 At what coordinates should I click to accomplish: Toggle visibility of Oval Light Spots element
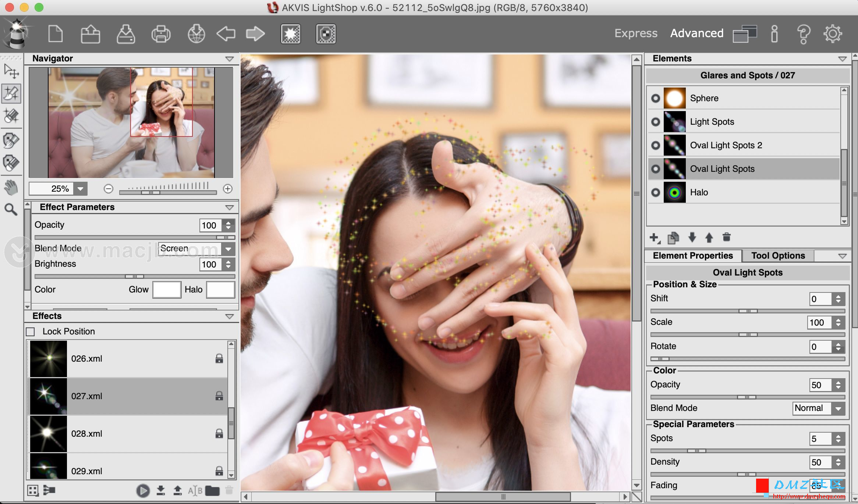(x=655, y=169)
